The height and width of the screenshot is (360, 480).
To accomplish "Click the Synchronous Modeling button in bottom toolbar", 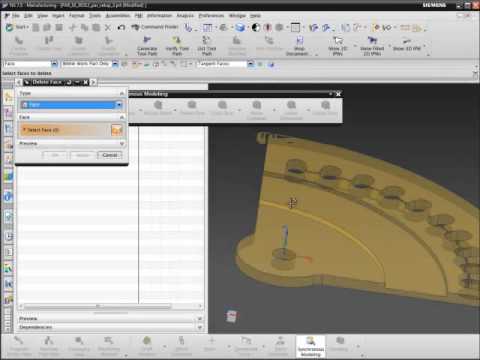I will [x=310, y=346].
